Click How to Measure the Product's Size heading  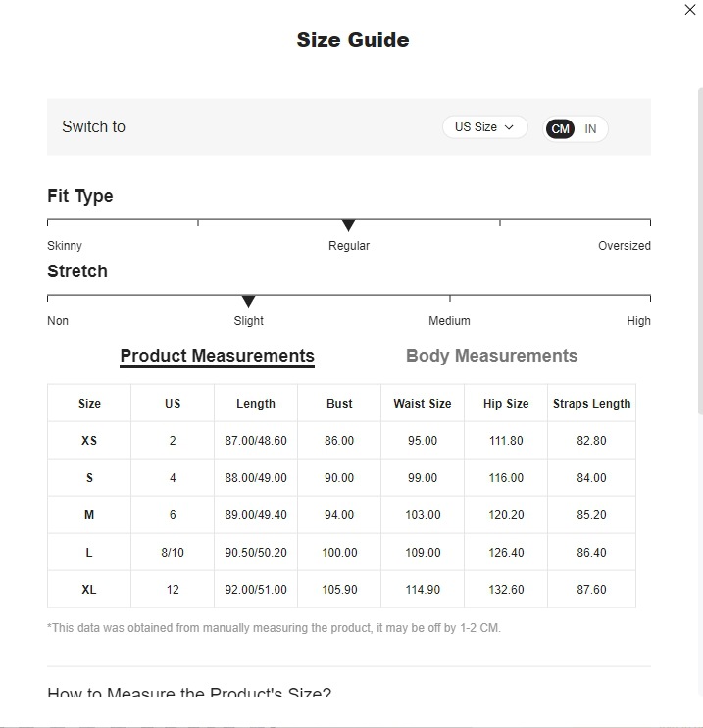coord(189,694)
